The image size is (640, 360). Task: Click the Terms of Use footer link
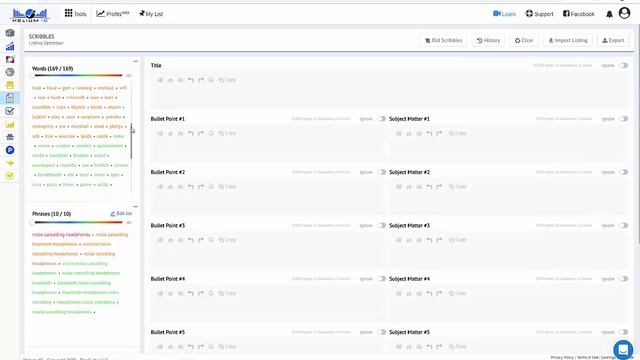click(587, 358)
